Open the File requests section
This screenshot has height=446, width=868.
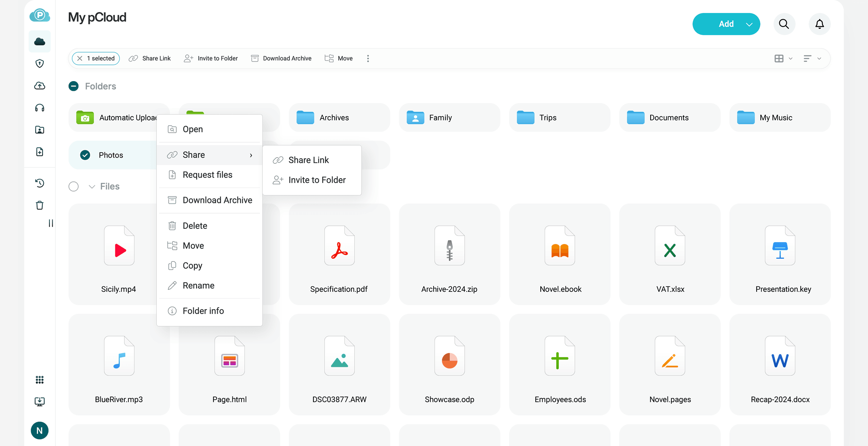40,152
